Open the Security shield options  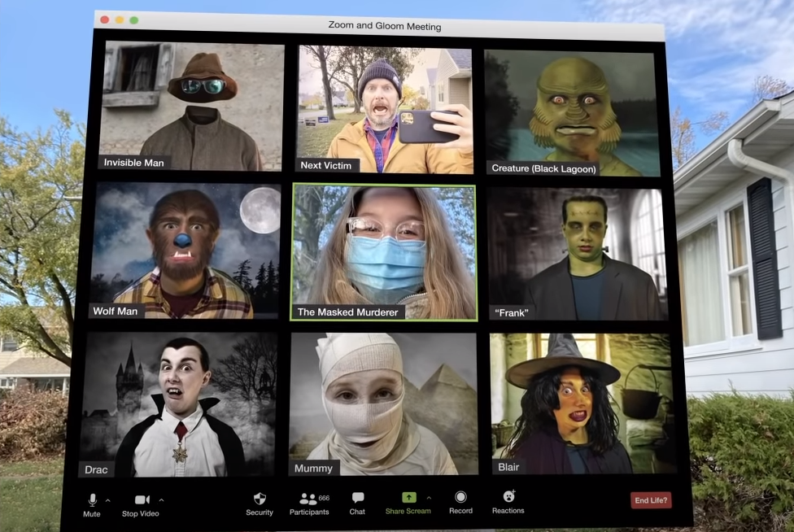click(x=260, y=499)
